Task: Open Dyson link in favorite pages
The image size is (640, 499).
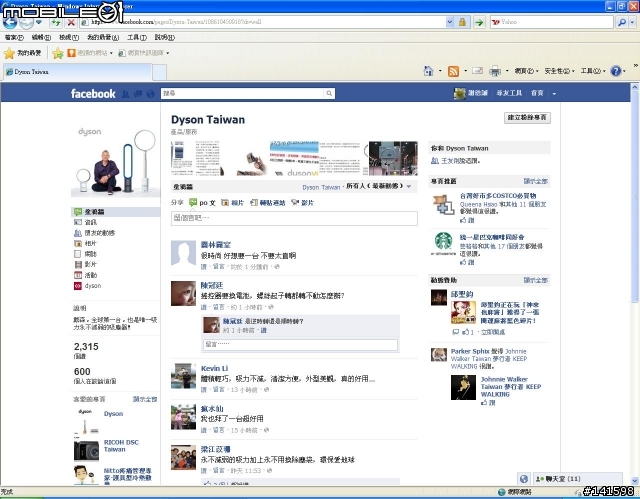Action: (113, 413)
